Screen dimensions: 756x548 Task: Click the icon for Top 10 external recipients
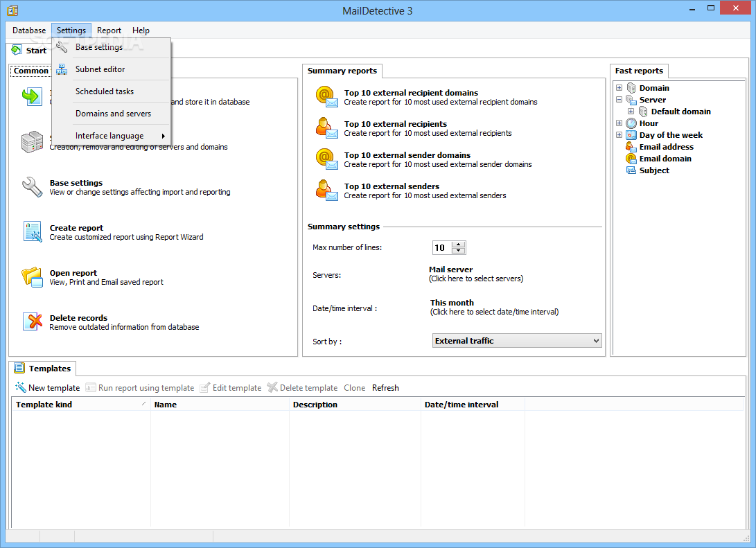tap(327, 127)
